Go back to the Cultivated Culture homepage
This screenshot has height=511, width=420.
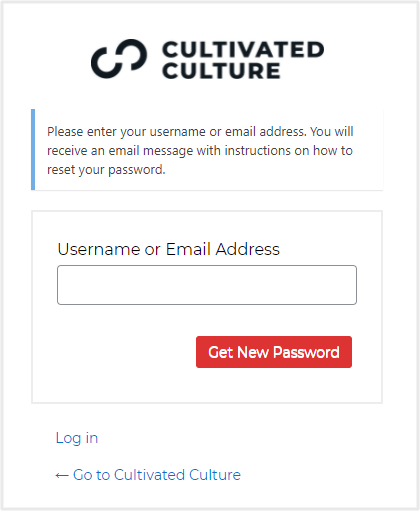click(x=148, y=475)
